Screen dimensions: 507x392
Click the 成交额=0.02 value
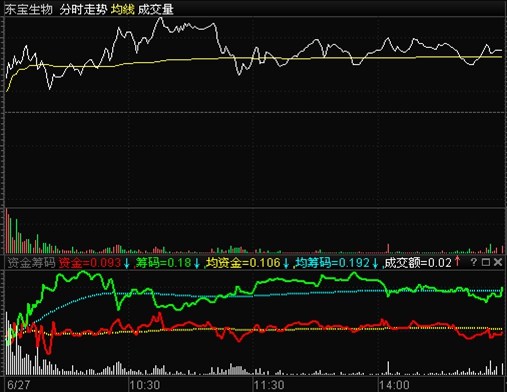418,263
